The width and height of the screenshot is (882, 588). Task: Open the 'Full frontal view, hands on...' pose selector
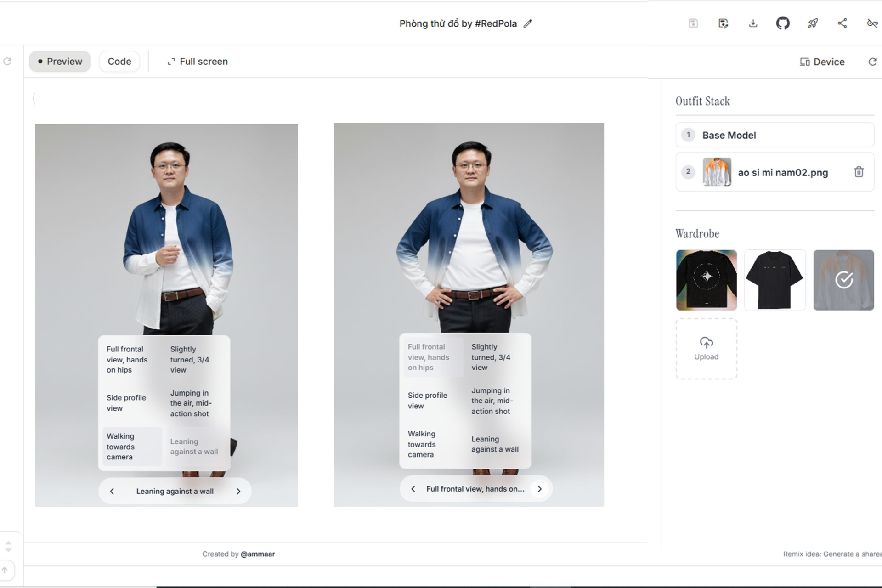[475, 489]
